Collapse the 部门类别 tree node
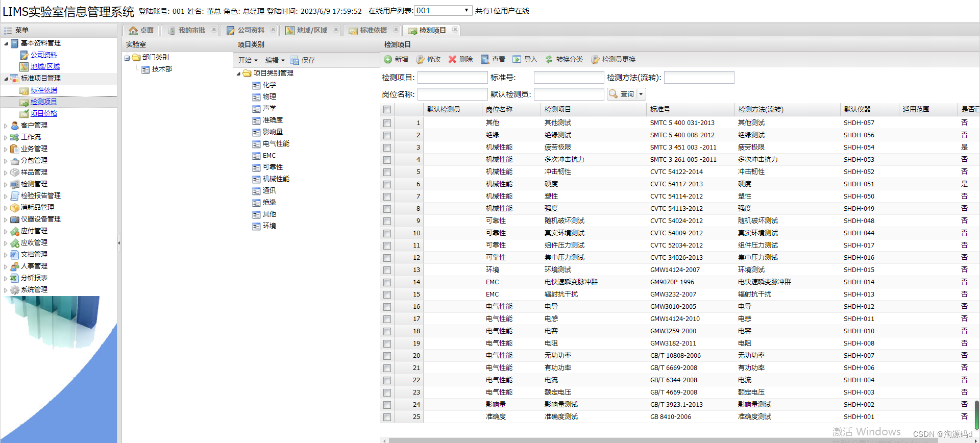980x443 pixels. (x=127, y=58)
